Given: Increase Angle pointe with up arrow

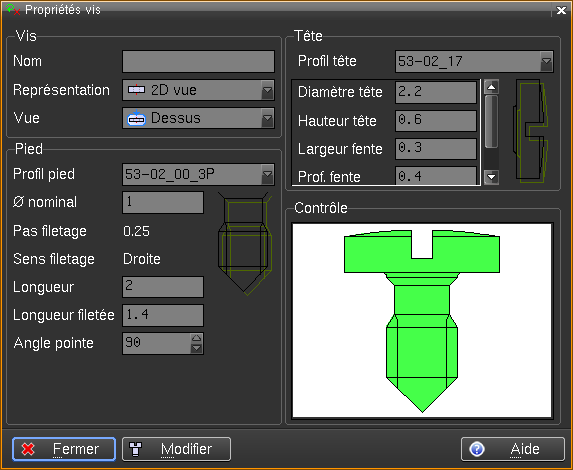Looking at the screenshot, I should [197, 338].
